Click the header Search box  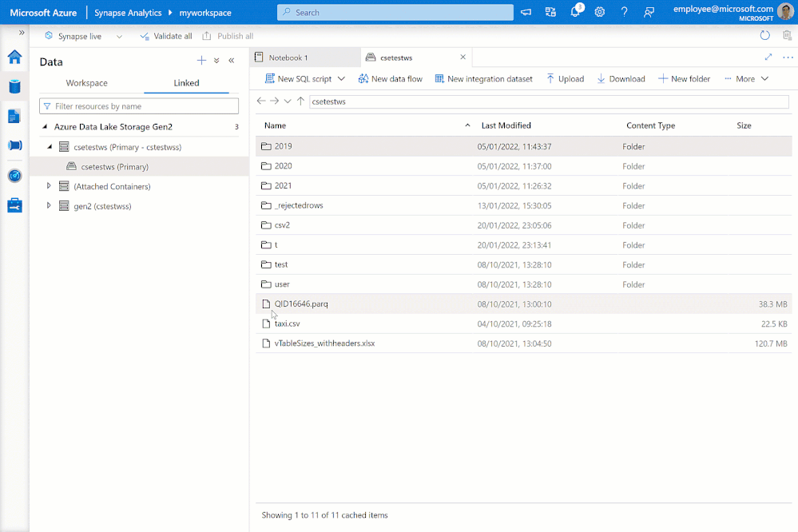point(395,12)
